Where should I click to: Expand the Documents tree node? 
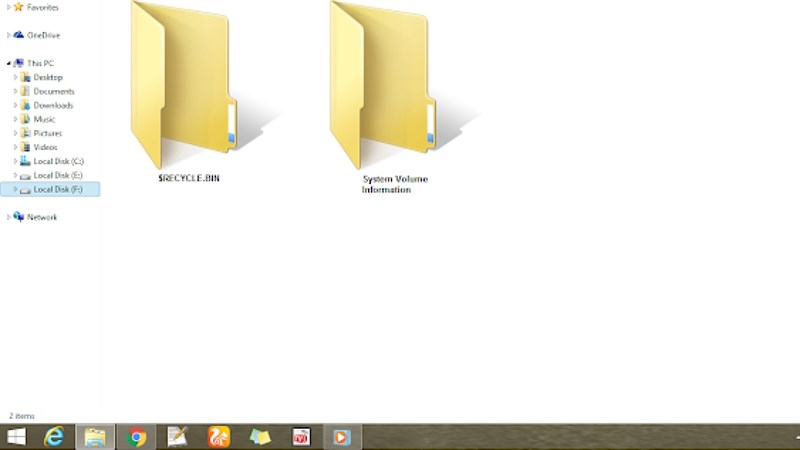point(15,91)
